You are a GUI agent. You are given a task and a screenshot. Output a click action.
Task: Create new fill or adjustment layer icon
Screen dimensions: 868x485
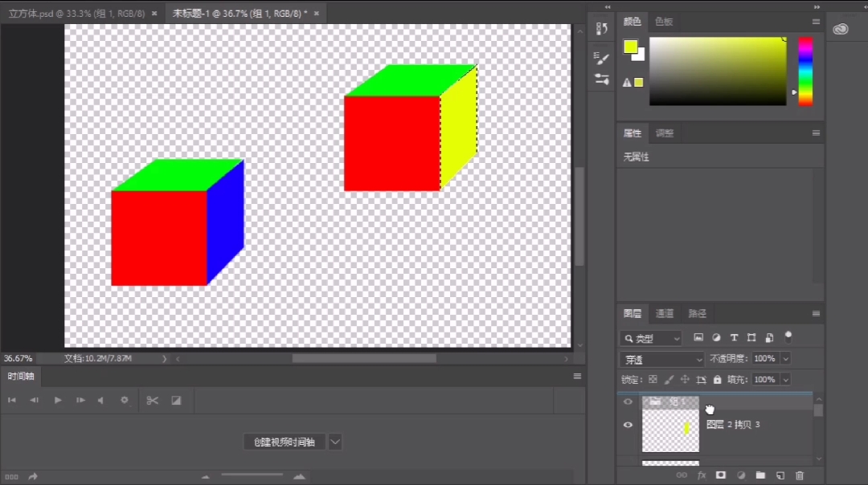pos(741,475)
